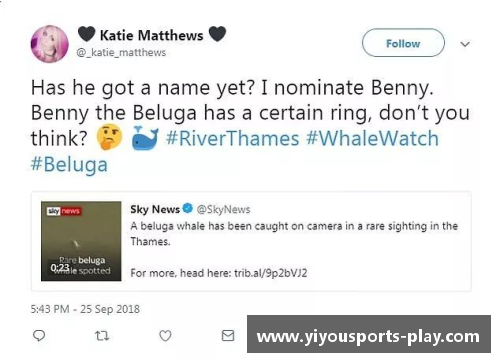Like the tweet with the heart icon

[165, 336]
